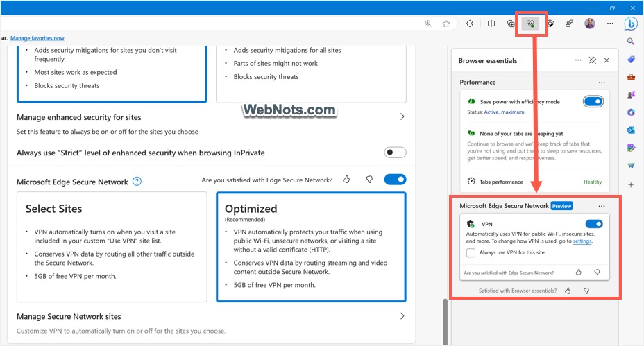Image resolution: width=644 pixels, height=346 pixels.
Task: Open the settings link in VPN card
Action: 582,241
